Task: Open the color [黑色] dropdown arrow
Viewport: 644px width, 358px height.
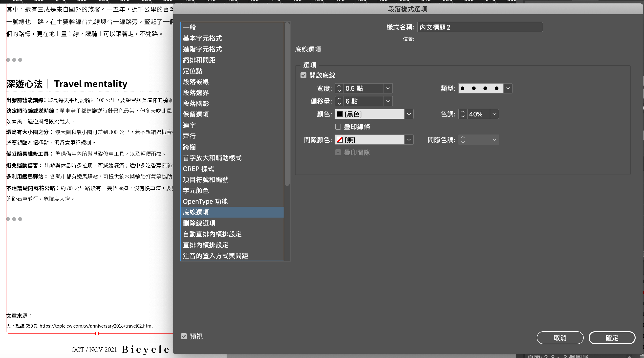Action: coord(409,114)
